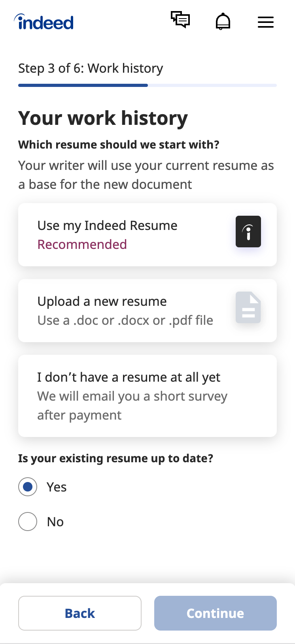Click the black Indeed resume icon

click(x=248, y=232)
